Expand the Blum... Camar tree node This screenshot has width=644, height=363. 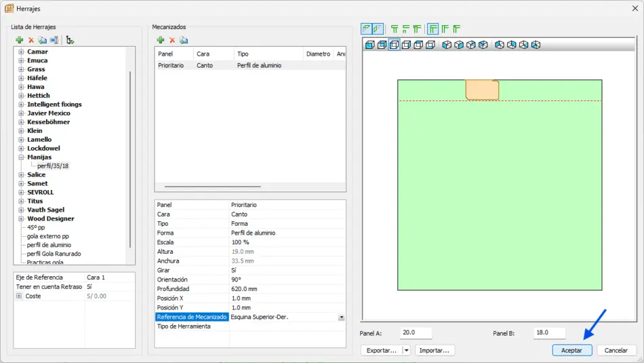coord(21,52)
